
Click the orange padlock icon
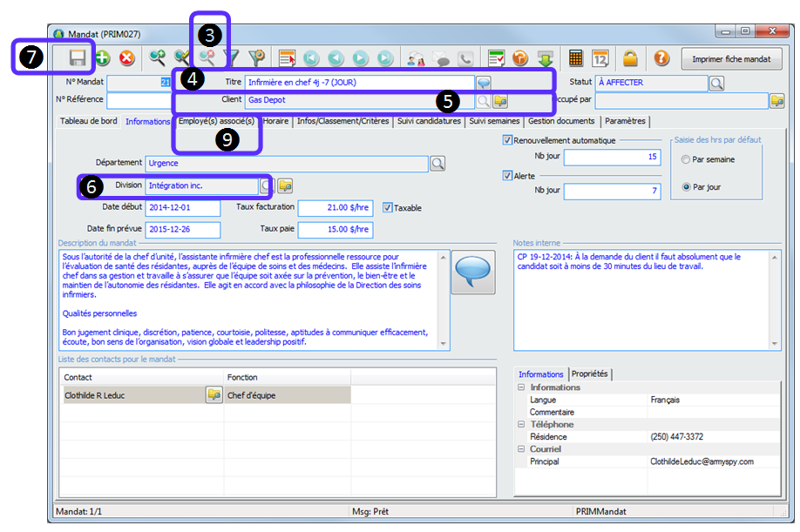[x=629, y=58]
